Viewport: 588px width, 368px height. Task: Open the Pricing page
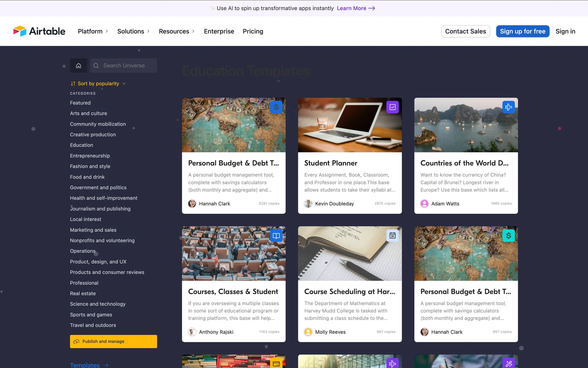[x=253, y=31]
